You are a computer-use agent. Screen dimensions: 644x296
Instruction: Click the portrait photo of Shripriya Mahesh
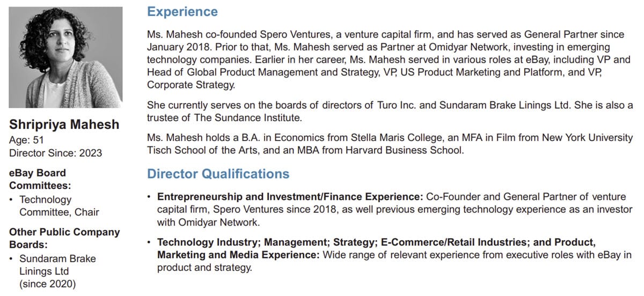[x=65, y=57]
